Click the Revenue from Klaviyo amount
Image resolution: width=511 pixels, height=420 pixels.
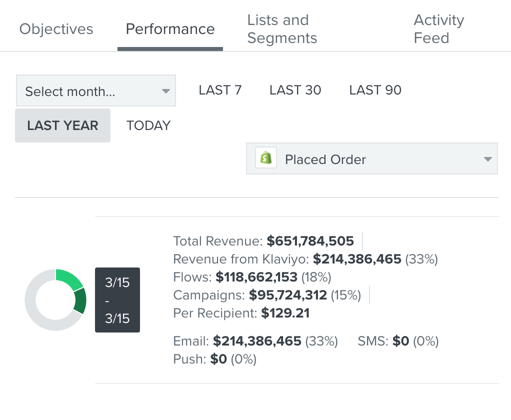tap(357, 259)
